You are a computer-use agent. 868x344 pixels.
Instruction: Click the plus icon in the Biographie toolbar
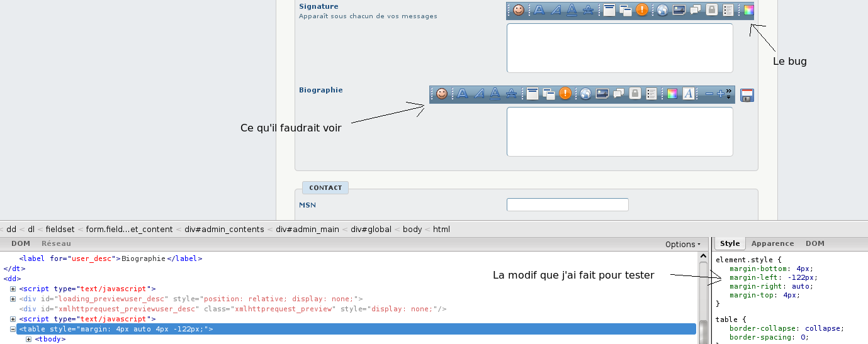721,94
